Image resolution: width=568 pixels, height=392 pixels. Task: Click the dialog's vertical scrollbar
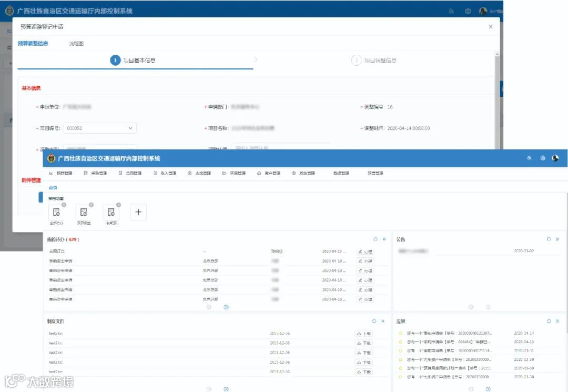tap(498, 102)
